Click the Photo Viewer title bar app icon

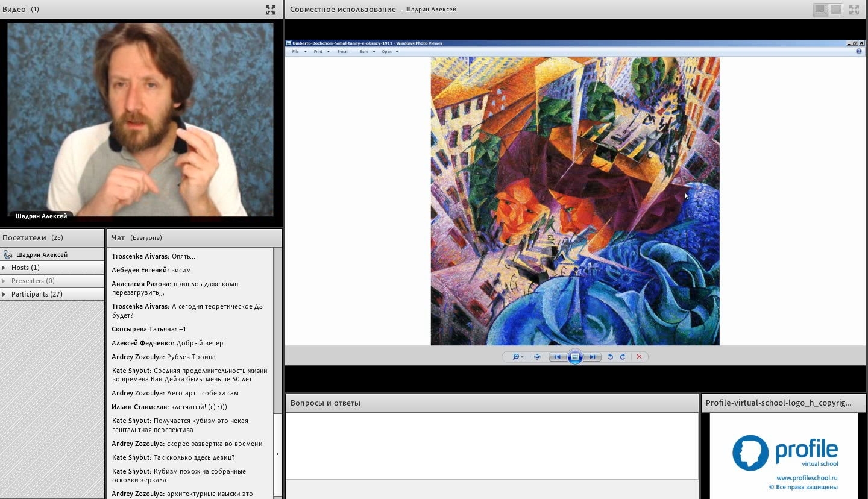(289, 43)
